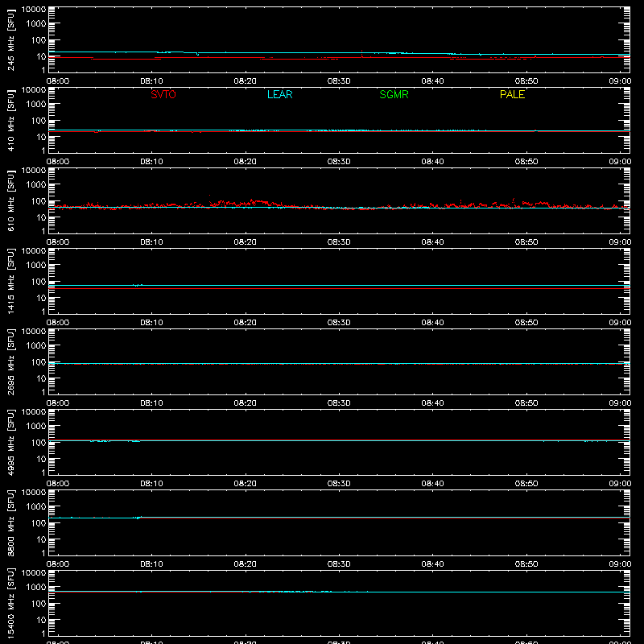Image resolution: width=644 pixels, height=644 pixels.
Task: Click the cyan LEAR legend label
Action: tap(279, 94)
